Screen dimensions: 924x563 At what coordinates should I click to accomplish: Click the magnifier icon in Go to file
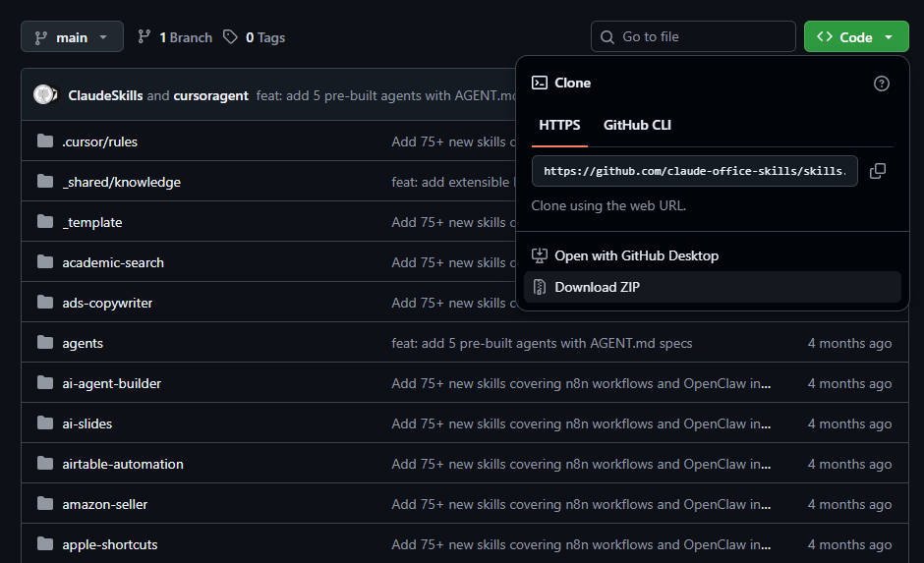click(606, 37)
